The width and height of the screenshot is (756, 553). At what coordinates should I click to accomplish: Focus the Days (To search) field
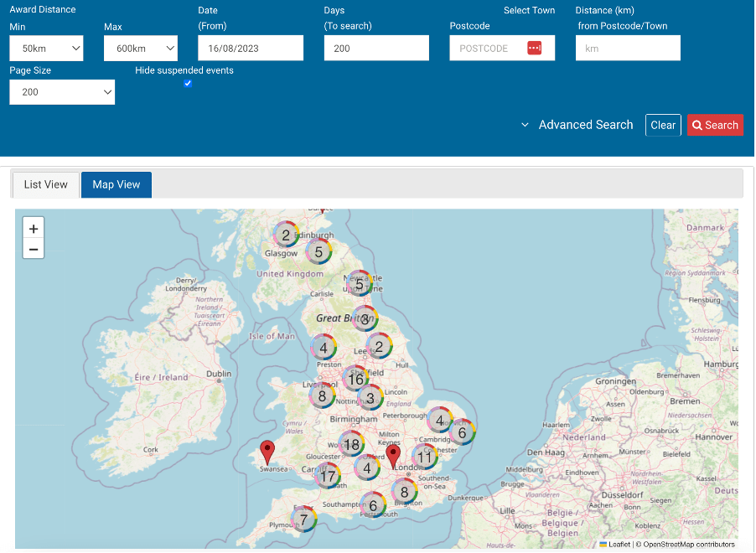click(x=376, y=49)
